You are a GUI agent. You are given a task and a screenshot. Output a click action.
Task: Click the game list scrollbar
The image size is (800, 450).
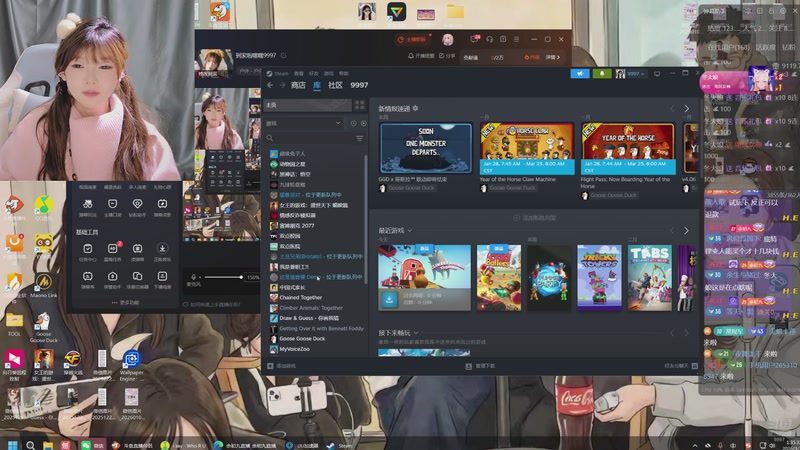366,219
